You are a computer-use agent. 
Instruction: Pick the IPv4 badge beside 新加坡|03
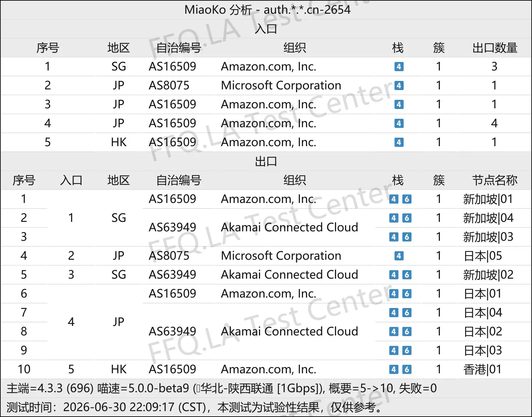tap(394, 237)
